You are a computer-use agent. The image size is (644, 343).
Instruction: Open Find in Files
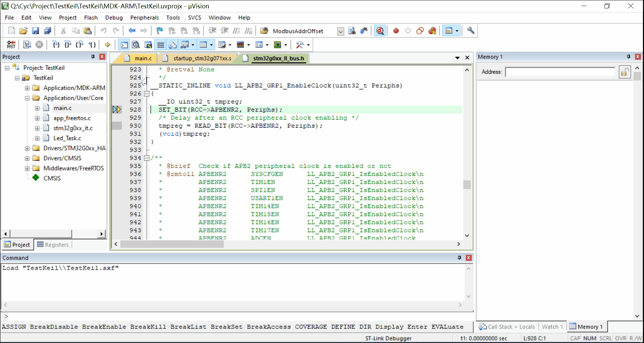pyautogui.click(x=264, y=31)
